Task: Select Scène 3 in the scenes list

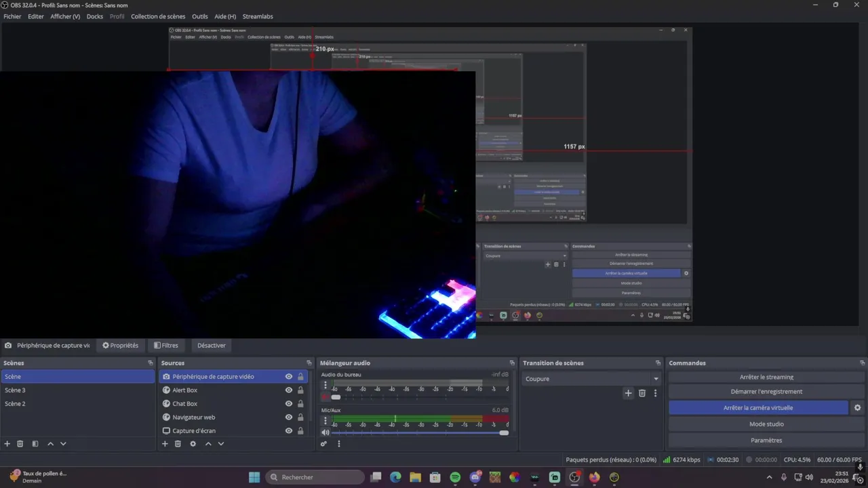Action: point(78,390)
